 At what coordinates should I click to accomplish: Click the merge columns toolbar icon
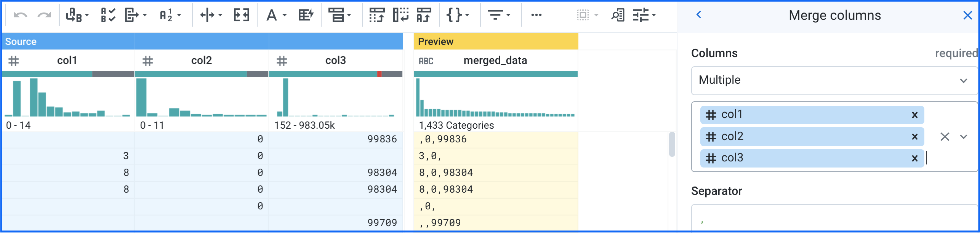tap(242, 15)
